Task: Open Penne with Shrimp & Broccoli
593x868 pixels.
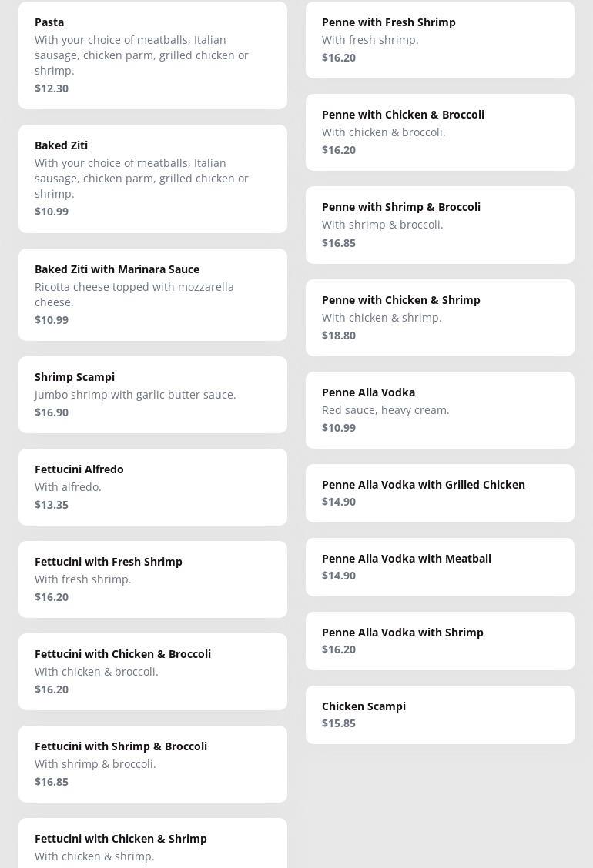Action: click(x=440, y=225)
